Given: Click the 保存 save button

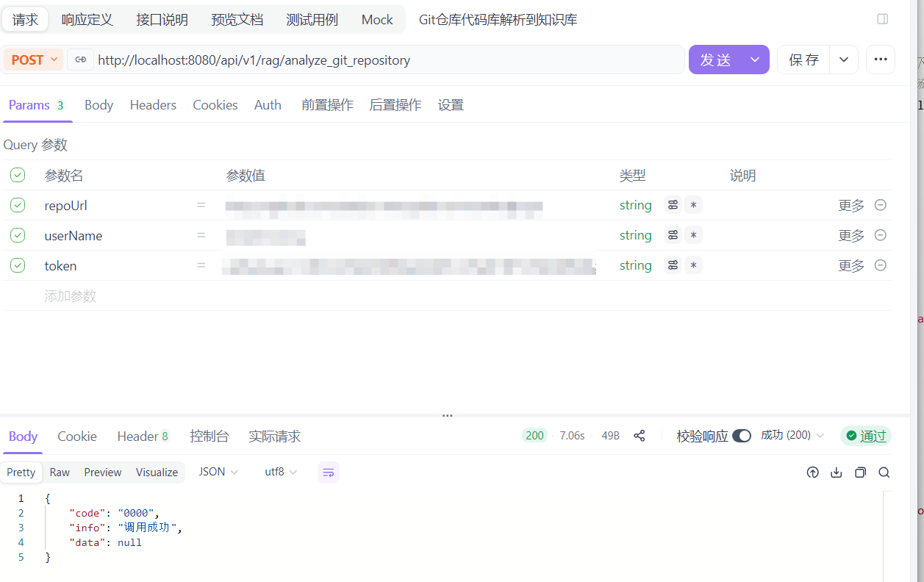Looking at the screenshot, I should [x=803, y=60].
